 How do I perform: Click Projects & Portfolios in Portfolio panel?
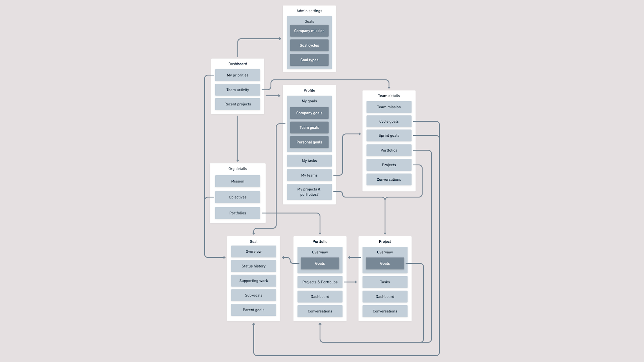[320, 282]
